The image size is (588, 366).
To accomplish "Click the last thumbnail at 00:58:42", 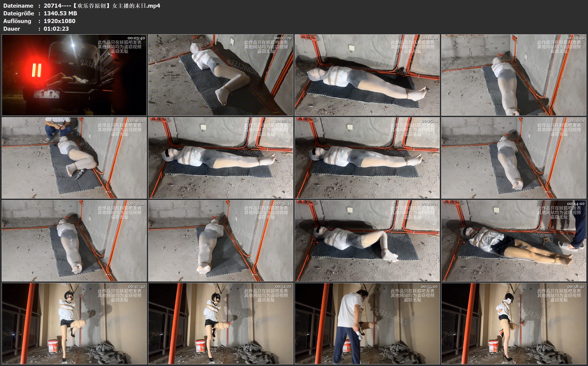I will point(514,323).
